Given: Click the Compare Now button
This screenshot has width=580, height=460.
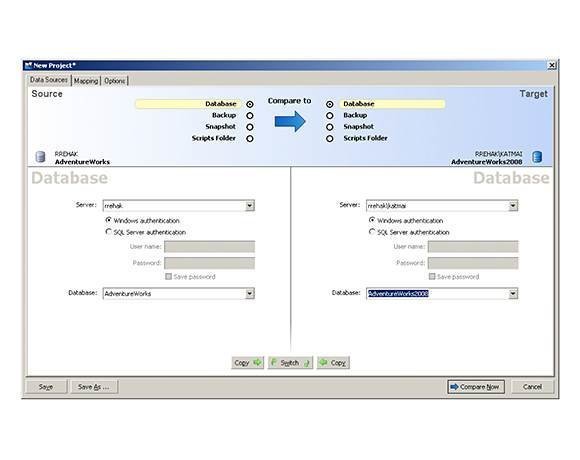Looking at the screenshot, I should tap(476, 387).
